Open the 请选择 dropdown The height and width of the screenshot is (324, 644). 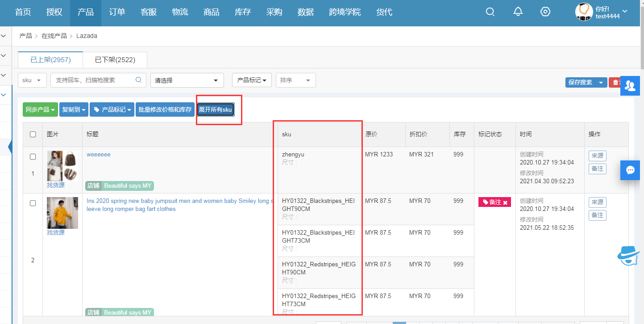pos(187,80)
